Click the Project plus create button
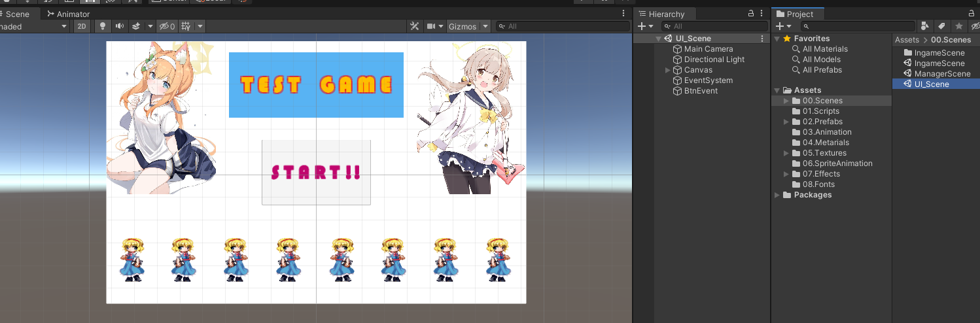980x323 pixels. [783, 26]
